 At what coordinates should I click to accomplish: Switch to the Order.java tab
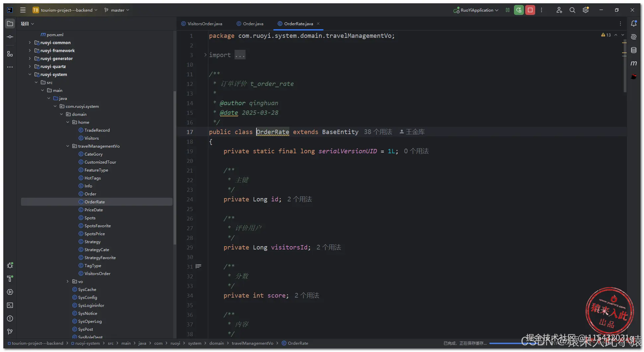pyautogui.click(x=250, y=24)
